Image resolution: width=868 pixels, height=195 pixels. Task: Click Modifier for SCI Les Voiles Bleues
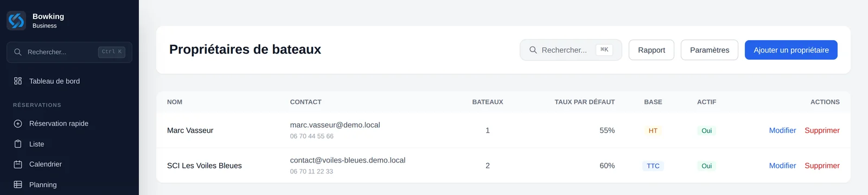coord(782,166)
